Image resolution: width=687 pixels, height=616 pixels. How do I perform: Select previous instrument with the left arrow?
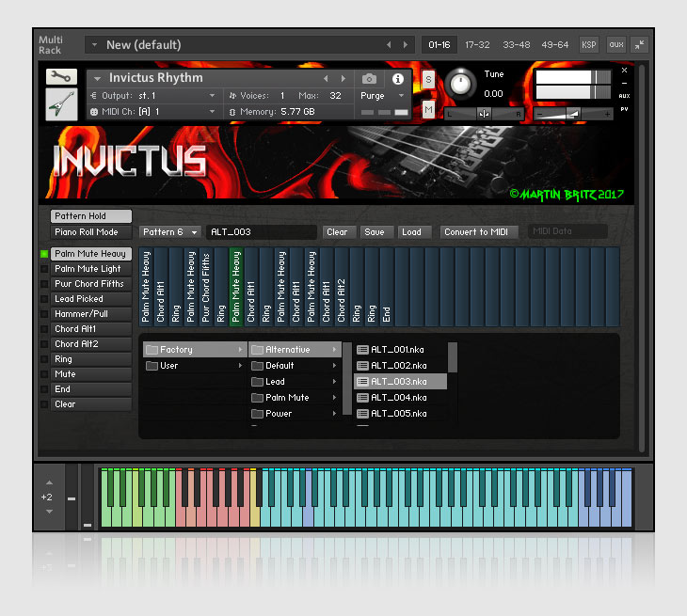click(326, 78)
